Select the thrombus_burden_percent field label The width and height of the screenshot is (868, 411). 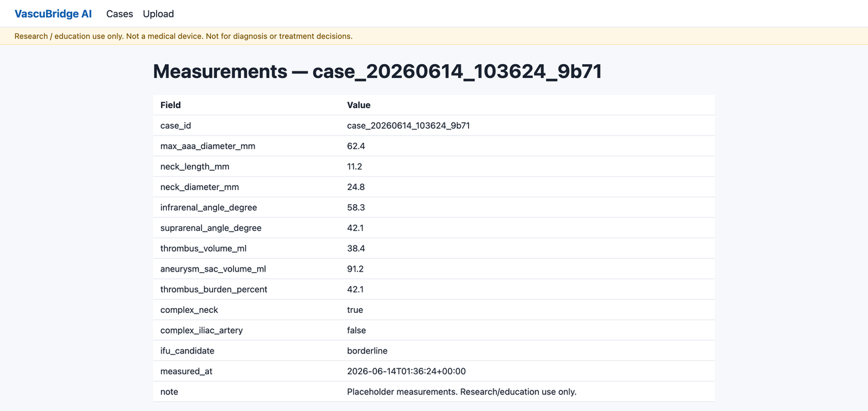tap(214, 290)
